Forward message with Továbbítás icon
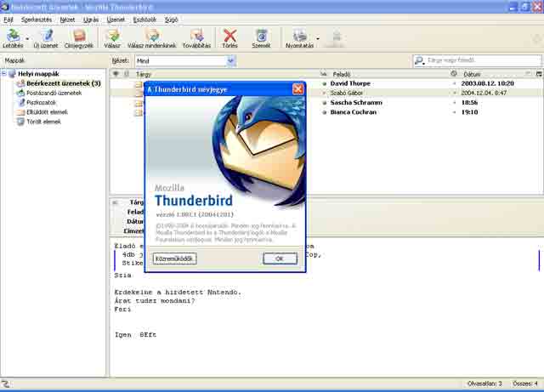The height and width of the screenshot is (392, 544). 196,38
